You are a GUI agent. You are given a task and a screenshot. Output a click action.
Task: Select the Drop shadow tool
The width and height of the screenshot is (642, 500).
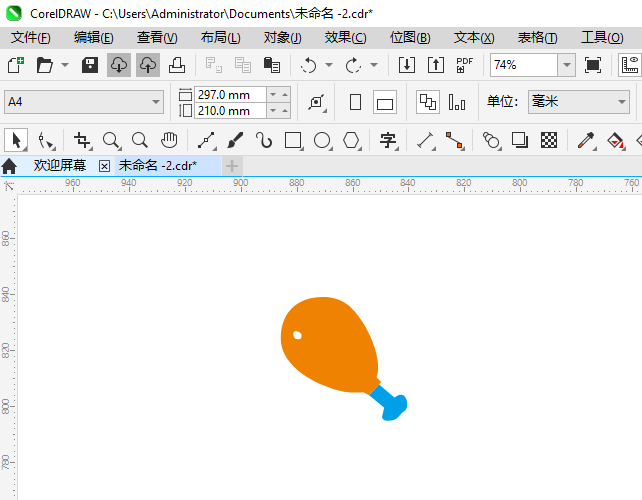click(520, 140)
